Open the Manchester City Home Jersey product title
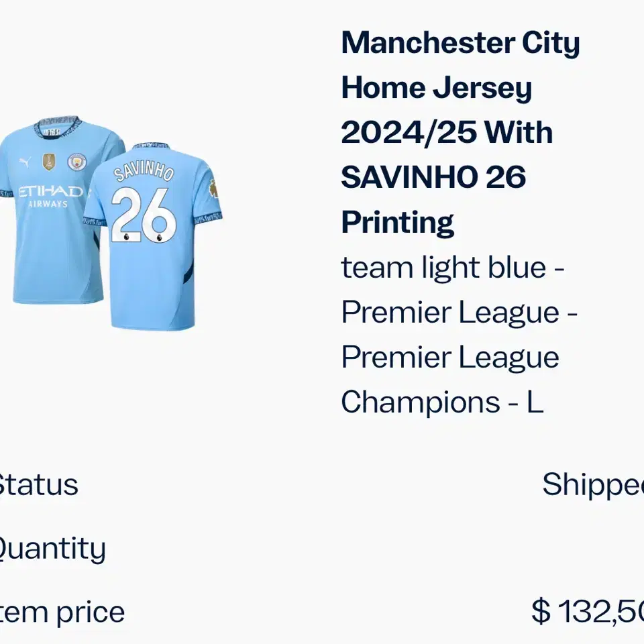Screen dimensions: 644x644 pos(460,132)
